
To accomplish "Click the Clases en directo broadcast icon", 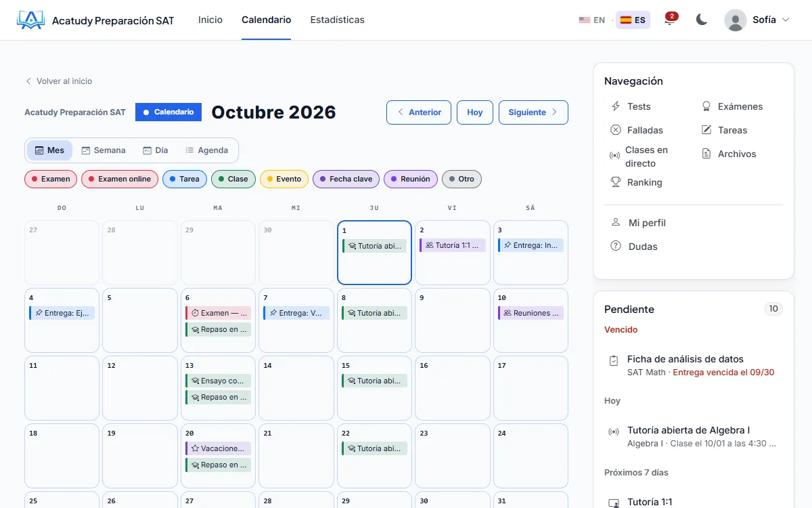I will click(614, 156).
